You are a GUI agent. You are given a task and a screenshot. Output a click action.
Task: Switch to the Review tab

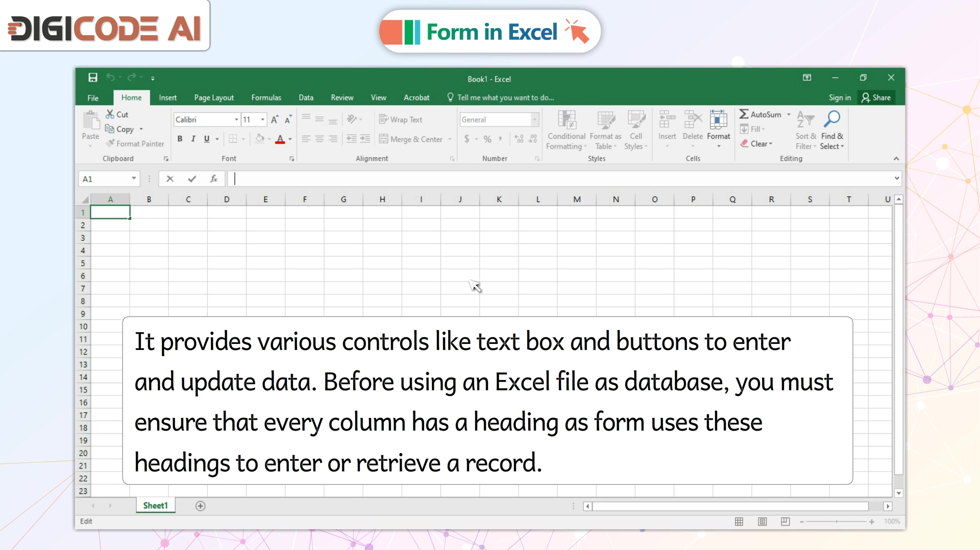point(342,97)
